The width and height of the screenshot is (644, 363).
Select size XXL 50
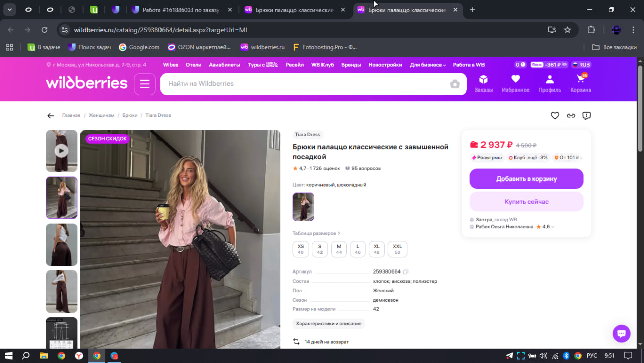[x=397, y=249]
